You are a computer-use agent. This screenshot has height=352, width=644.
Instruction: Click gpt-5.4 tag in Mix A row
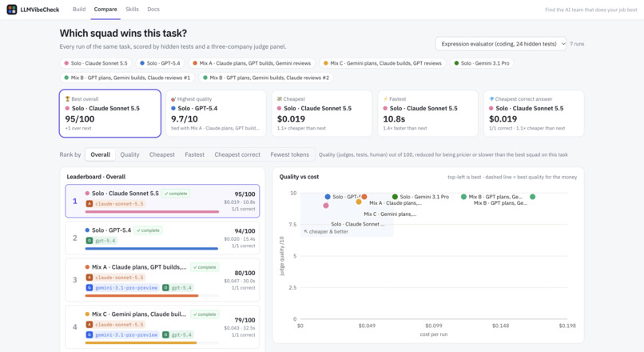click(x=177, y=288)
